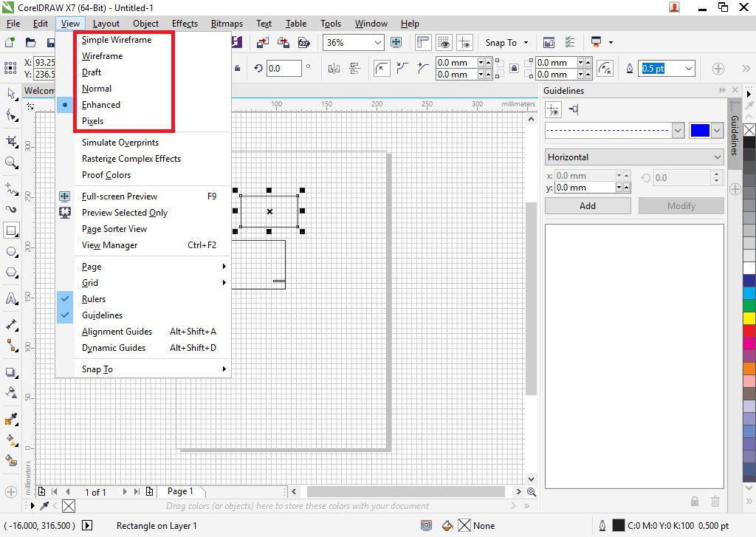Select the Ellipse tool

(x=11, y=251)
